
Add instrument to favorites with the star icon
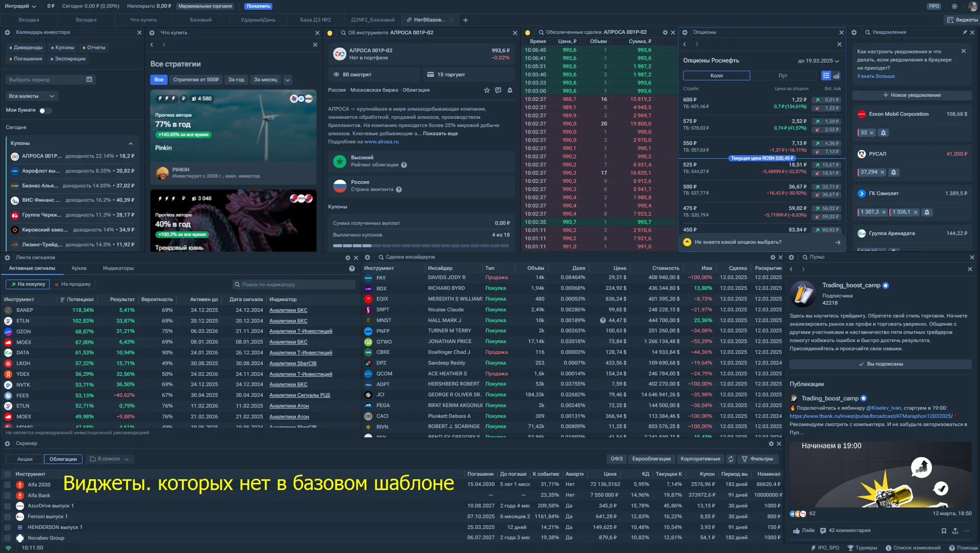[x=486, y=90]
